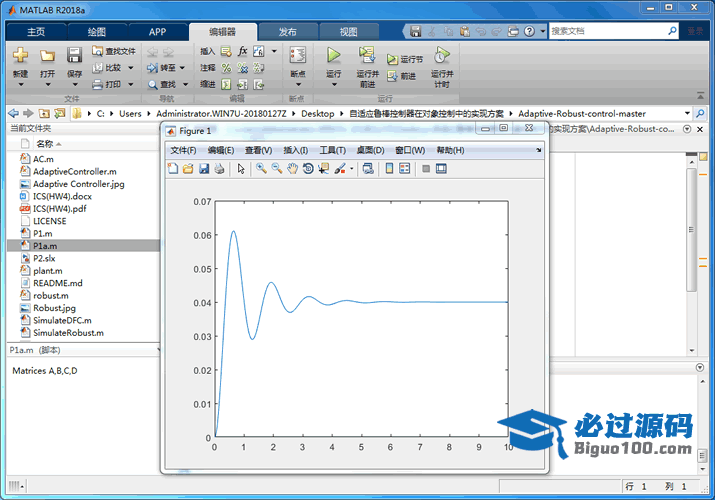Screen dimensions: 715x500
Task: Select SimulateRobust.m in file list
Action: [68, 333]
